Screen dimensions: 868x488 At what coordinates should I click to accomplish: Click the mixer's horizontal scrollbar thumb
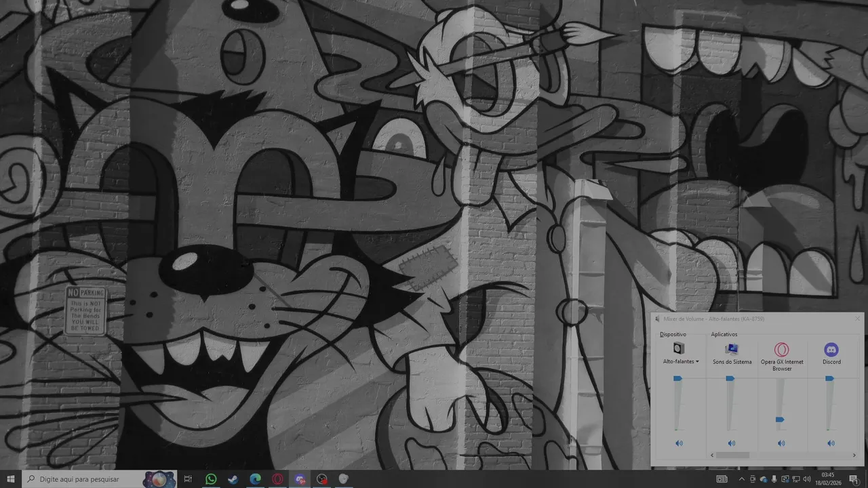732,455
